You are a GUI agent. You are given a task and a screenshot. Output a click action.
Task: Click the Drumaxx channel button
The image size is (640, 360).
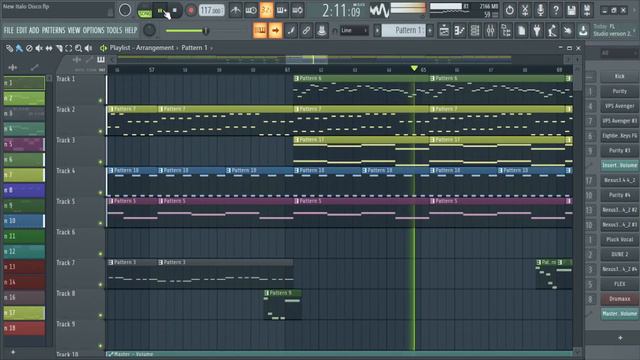[x=619, y=299]
